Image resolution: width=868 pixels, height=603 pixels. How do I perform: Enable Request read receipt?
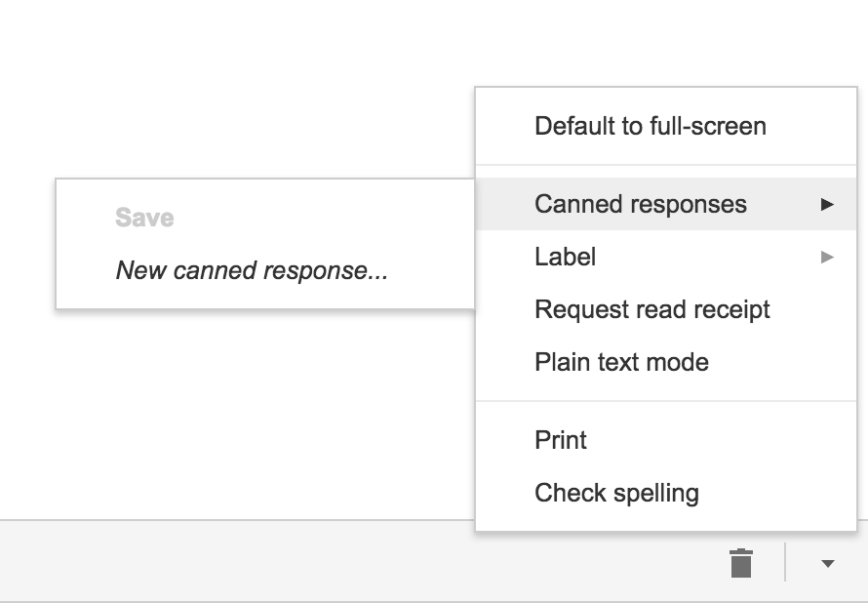[x=652, y=310]
